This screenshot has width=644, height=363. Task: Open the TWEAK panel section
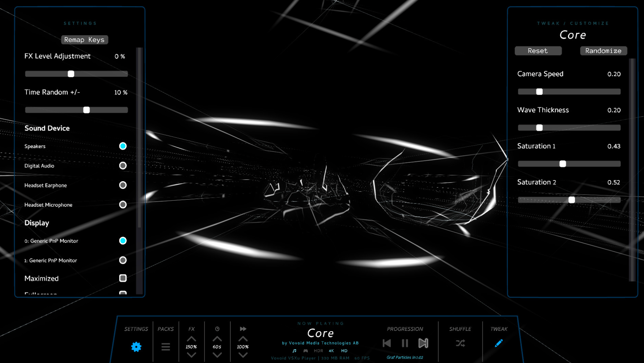point(499,329)
